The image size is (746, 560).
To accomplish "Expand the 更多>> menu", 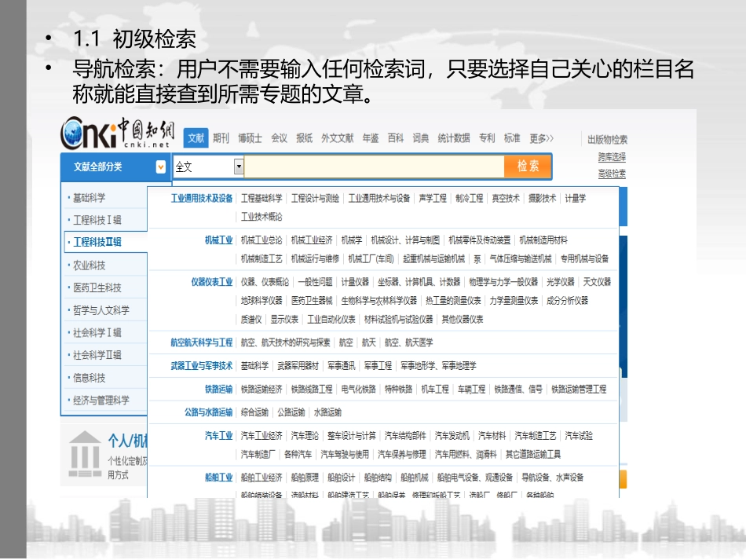I will 542,138.
